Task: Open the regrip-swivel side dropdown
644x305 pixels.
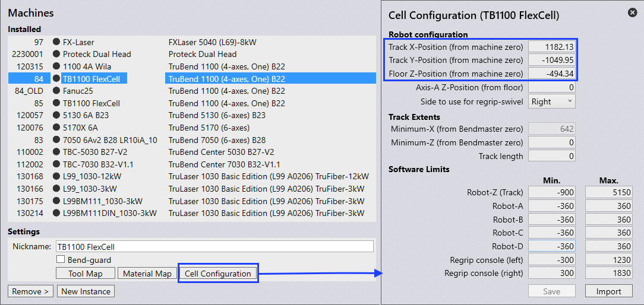Action: pos(551,101)
